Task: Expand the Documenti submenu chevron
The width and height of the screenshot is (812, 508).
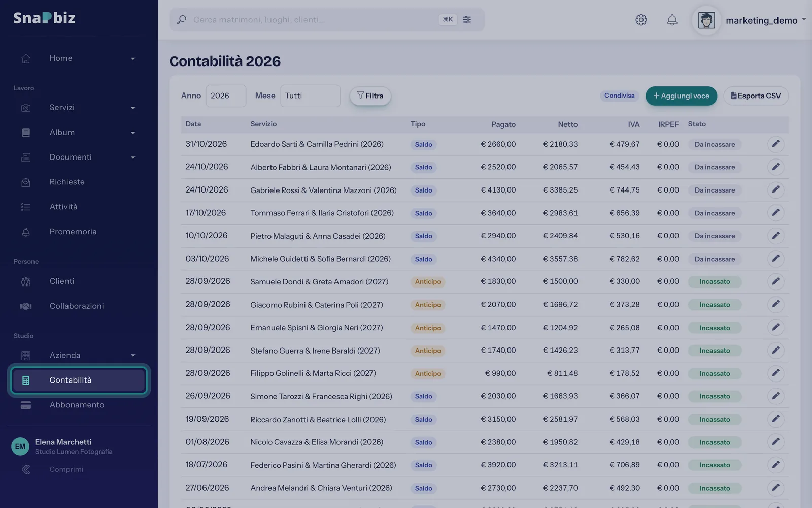Action: [x=133, y=157]
